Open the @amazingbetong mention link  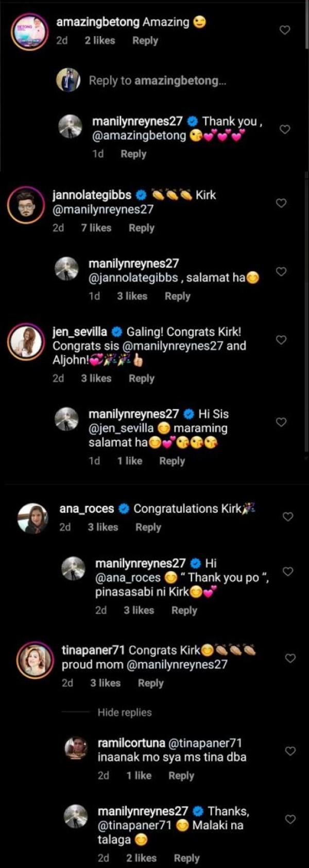(139, 136)
